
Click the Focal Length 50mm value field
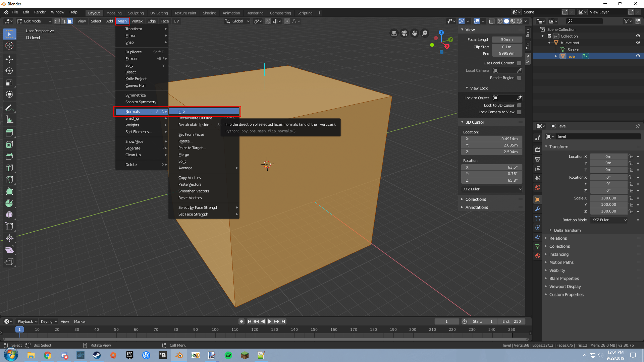(x=506, y=39)
